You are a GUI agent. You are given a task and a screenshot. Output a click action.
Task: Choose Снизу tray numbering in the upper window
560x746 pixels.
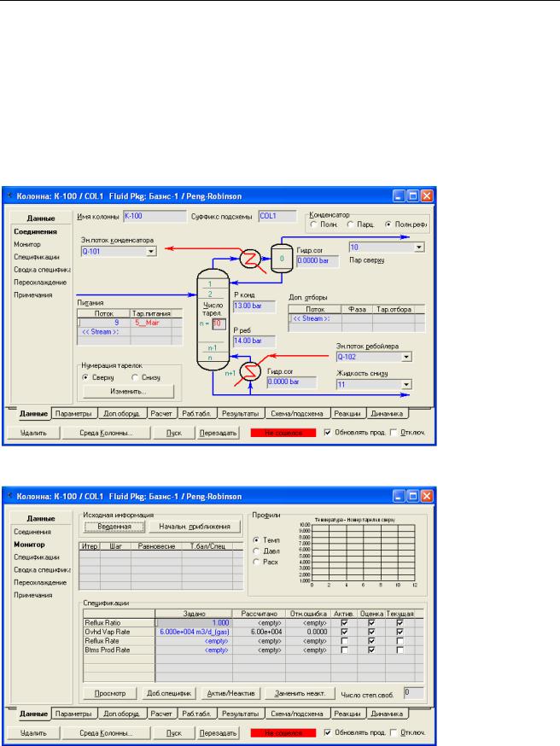pos(135,377)
